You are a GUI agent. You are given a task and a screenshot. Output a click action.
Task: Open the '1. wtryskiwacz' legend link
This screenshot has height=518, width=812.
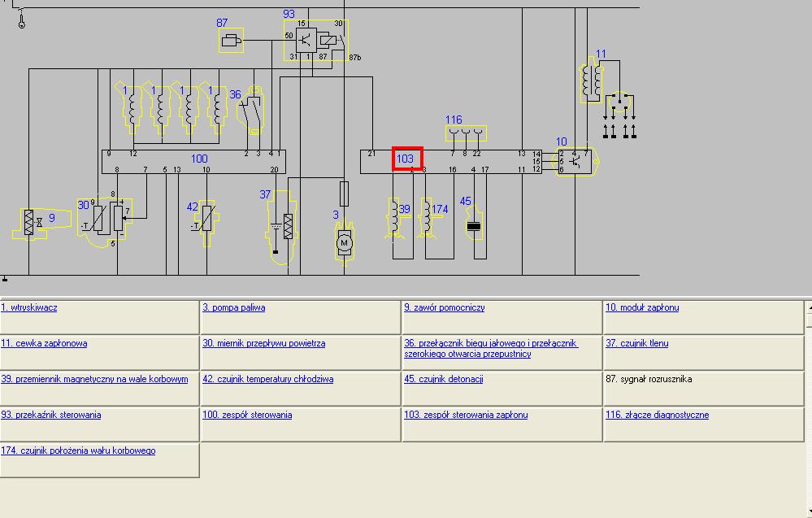[x=29, y=307]
